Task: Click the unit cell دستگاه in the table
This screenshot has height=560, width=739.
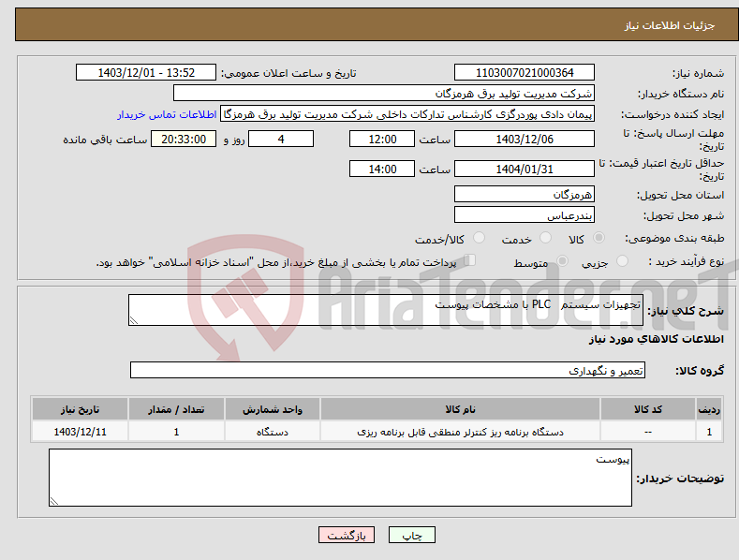Action: coord(273,432)
